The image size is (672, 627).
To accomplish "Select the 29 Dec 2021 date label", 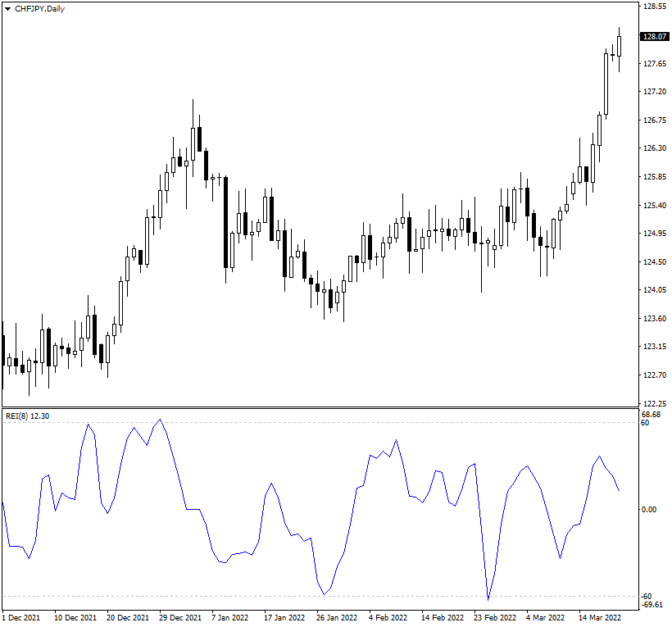I will point(181,616).
